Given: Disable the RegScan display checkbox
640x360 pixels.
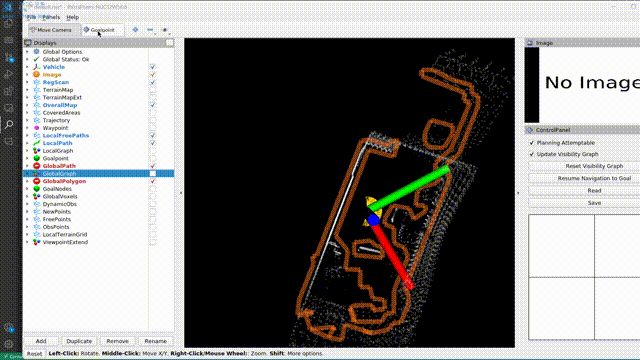Looking at the screenshot, I should click(153, 82).
